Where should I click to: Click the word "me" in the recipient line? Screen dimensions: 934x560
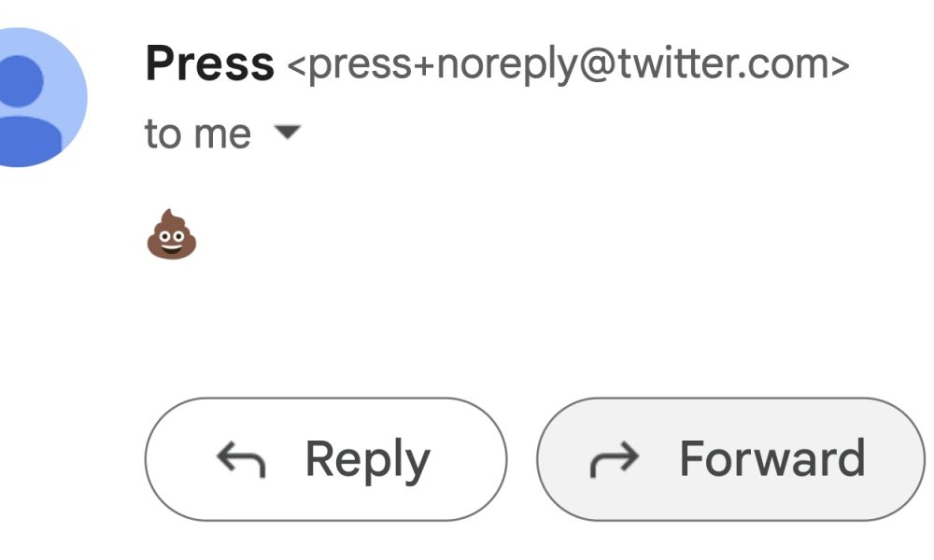click(x=223, y=135)
